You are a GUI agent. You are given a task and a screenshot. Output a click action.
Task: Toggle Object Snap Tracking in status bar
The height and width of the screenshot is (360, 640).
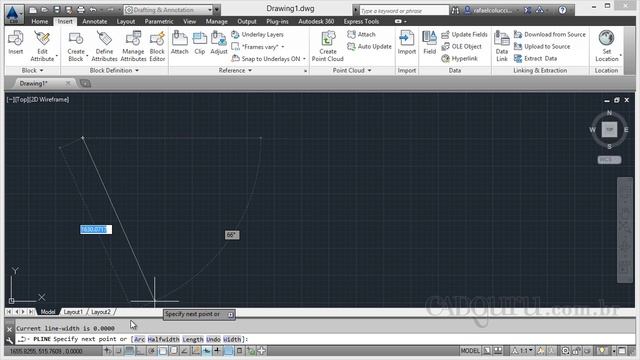pyautogui.click(x=184, y=351)
